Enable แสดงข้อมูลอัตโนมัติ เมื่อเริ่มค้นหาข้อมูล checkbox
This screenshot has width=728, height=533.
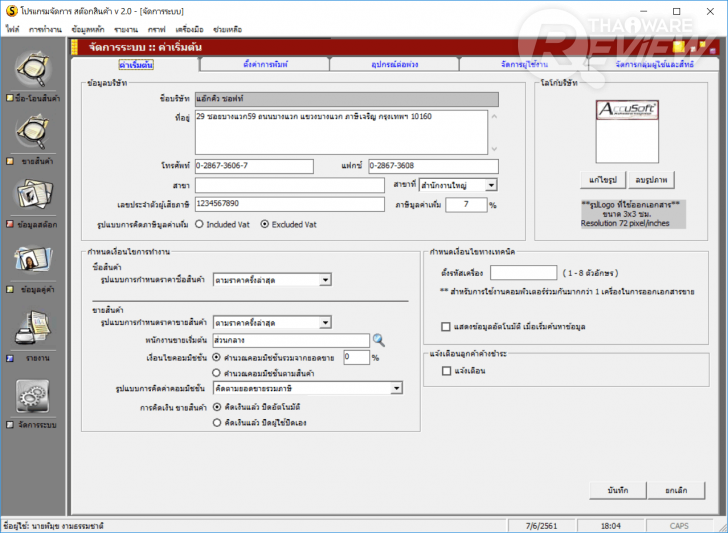pos(446,327)
